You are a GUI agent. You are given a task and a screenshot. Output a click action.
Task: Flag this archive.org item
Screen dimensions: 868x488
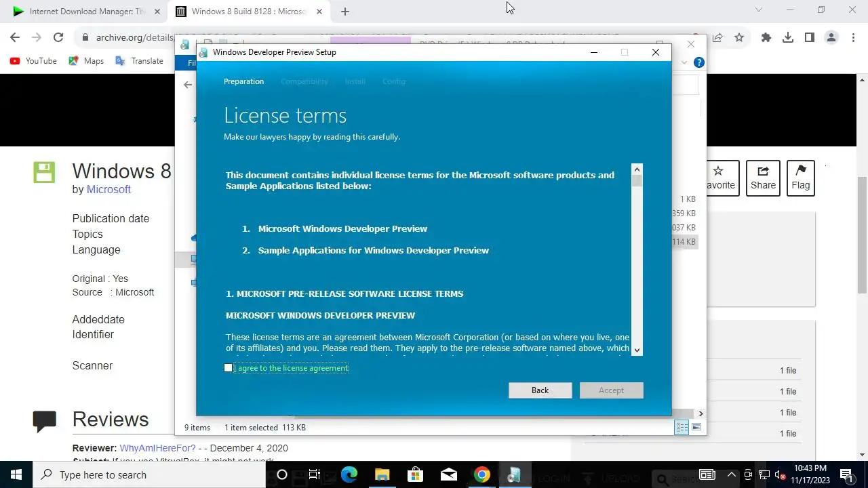(x=800, y=178)
